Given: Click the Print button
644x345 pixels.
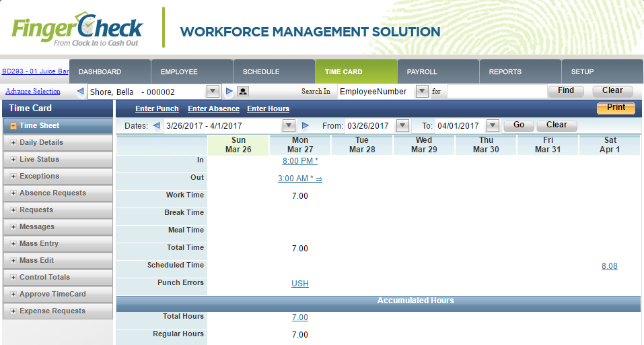Looking at the screenshot, I should click(x=616, y=108).
